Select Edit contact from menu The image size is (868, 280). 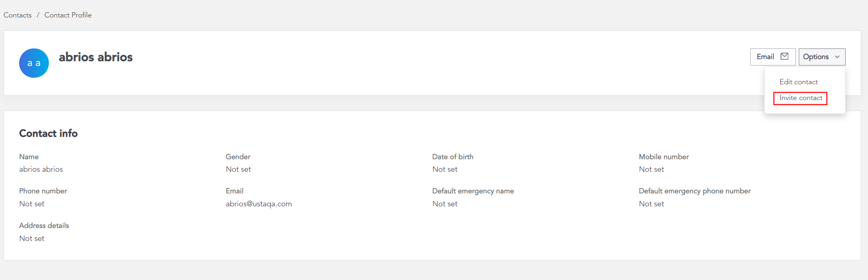798,82
